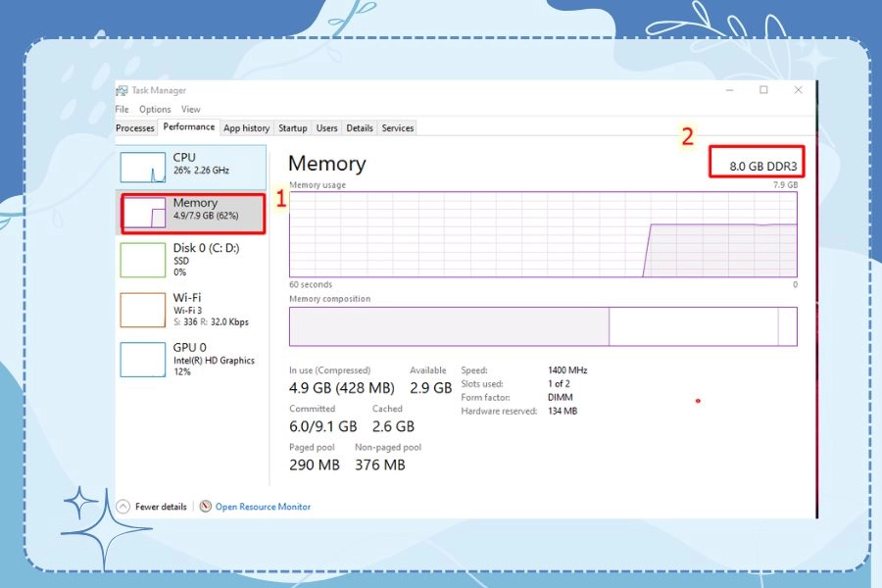Click the Fewer details chevron icon

point(122,507)
